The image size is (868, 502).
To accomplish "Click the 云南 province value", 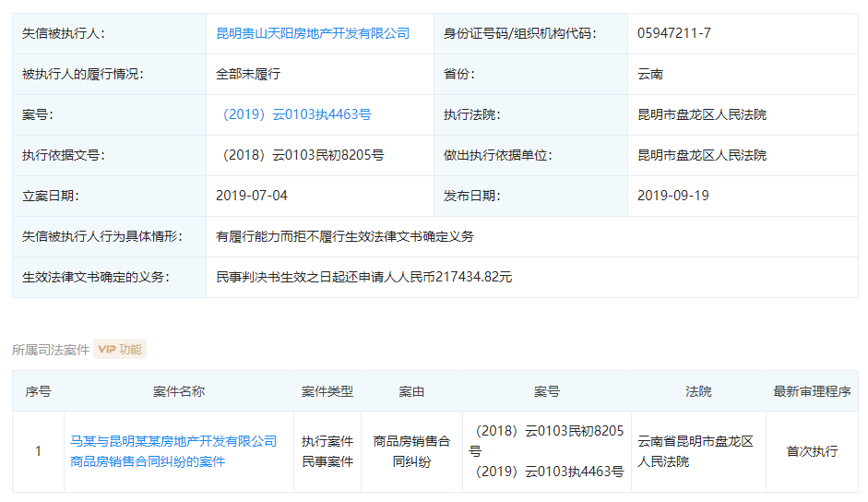I will [650, 74].
